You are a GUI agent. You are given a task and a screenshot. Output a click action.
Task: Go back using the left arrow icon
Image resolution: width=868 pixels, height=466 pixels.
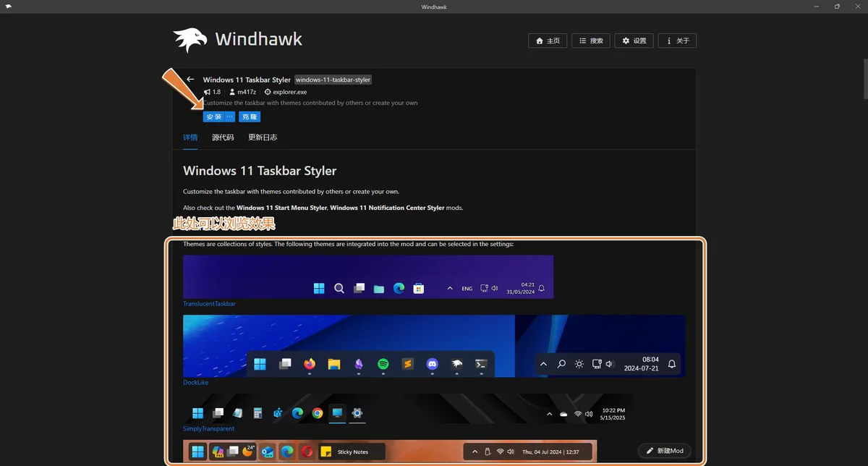190,80
